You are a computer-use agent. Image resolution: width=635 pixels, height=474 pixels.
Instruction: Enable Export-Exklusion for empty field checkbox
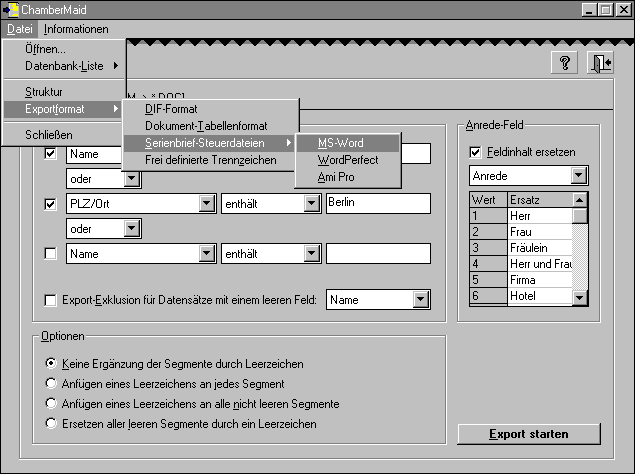(x=51, y=300)
